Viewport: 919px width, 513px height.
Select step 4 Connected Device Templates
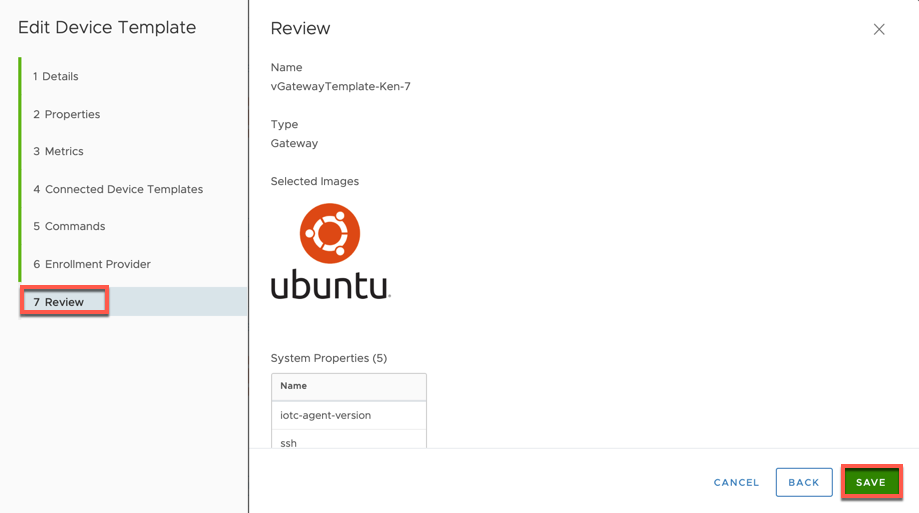pyautogui.click(x=118, y=189)
